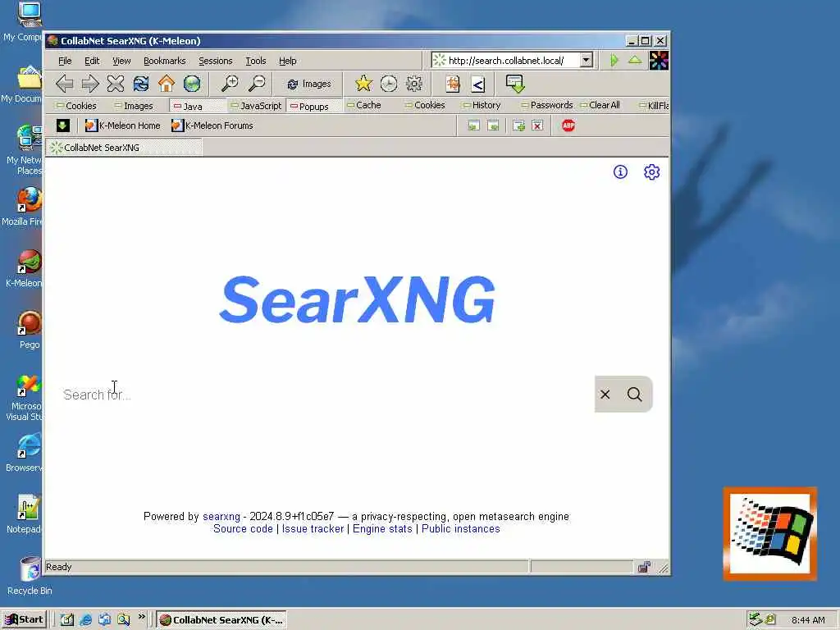Open the K-Meleon Home bookmark

point(123,126)
